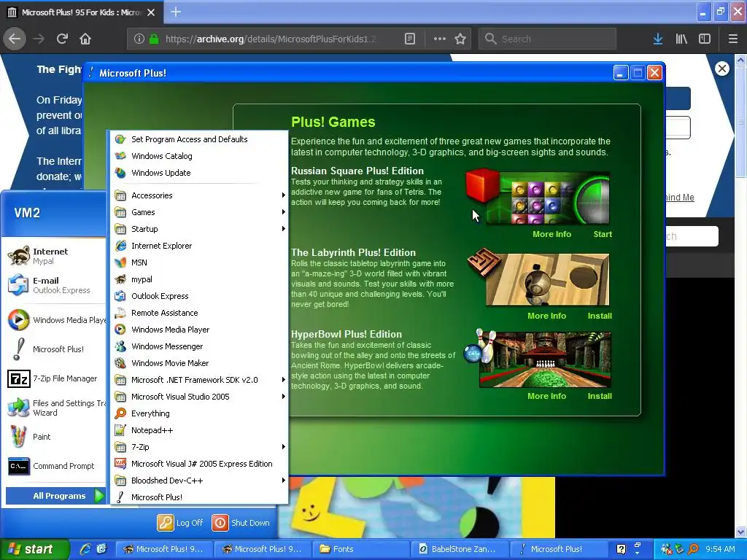The width and height of the screenshot is (747, 560).
Task: Click the Windows start button
Action: [x=34, y=549]
